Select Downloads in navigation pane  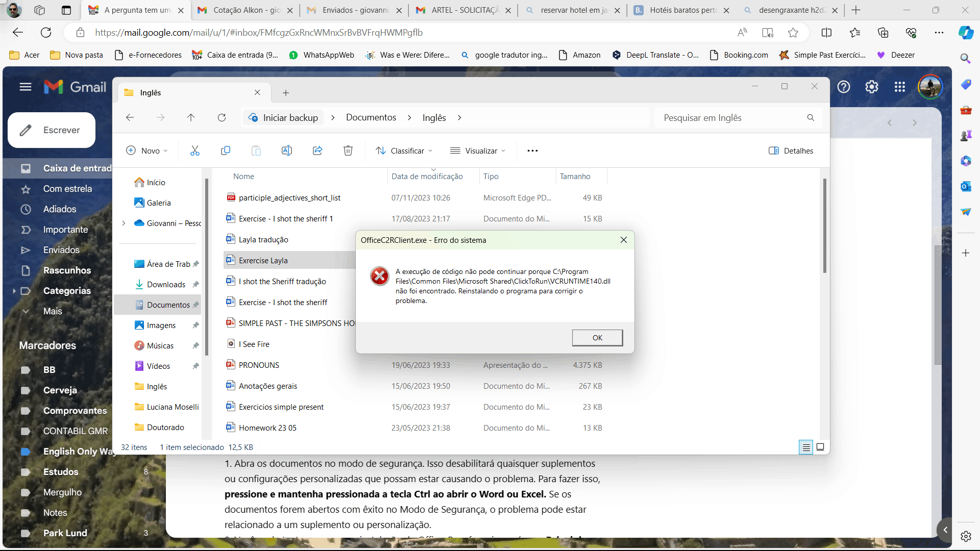[166, 285]
